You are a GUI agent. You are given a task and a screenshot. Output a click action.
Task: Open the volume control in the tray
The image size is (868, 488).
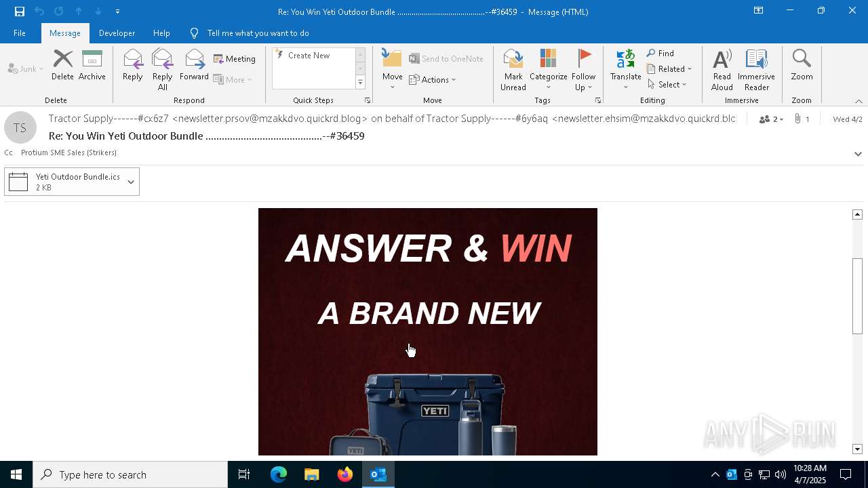(x=781, y=474)
